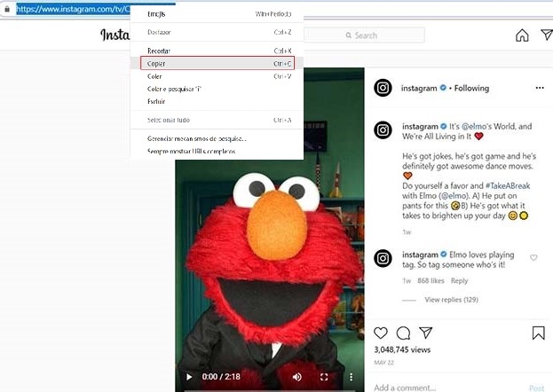Screen dimensions: 553x392
Task: Click the MAY 22 post date
Action: pyautogui.click(x=383, y=363)
